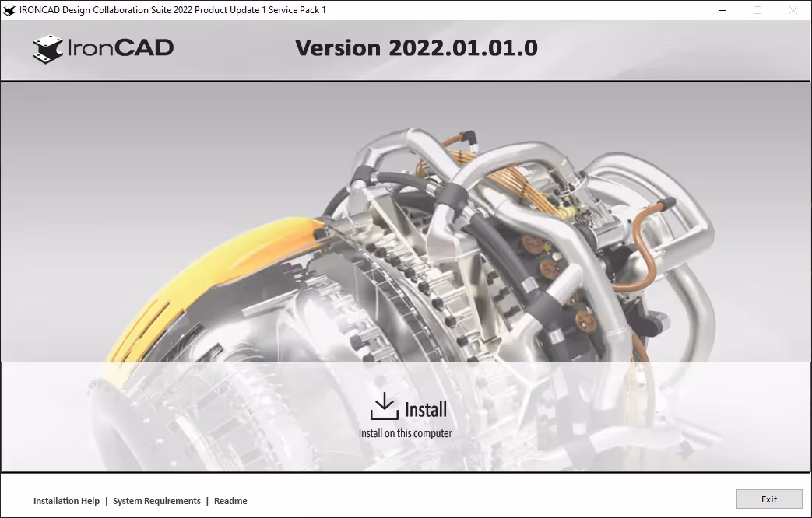The image size is (812, 518).
Task: Click the Version 2022.01.01.0 heading
Action: [x=417, y=48]
